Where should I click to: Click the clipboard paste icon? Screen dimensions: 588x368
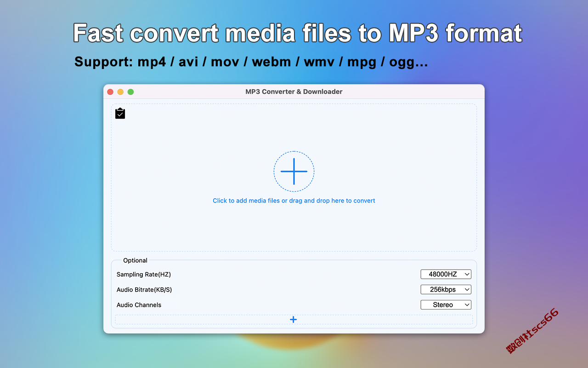tap(120, 113)
